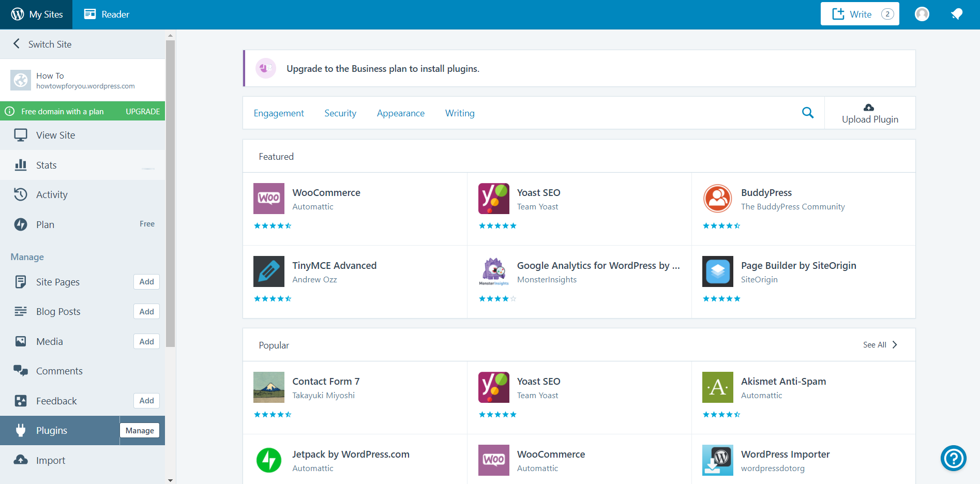The height and width of the screenshot is (484, 980).
Task: Open Jetpack by WordPress.com icon
Action: (269, 460)
